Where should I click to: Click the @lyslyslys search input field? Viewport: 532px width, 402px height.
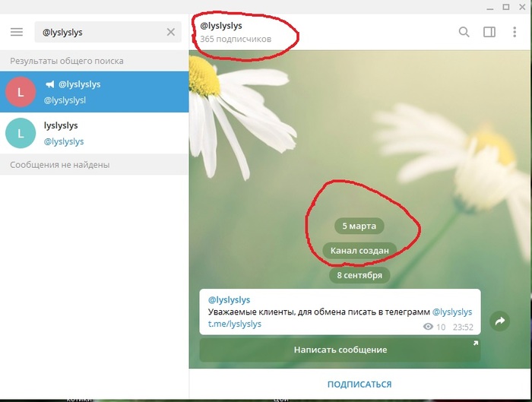click(x=108, y=32)
